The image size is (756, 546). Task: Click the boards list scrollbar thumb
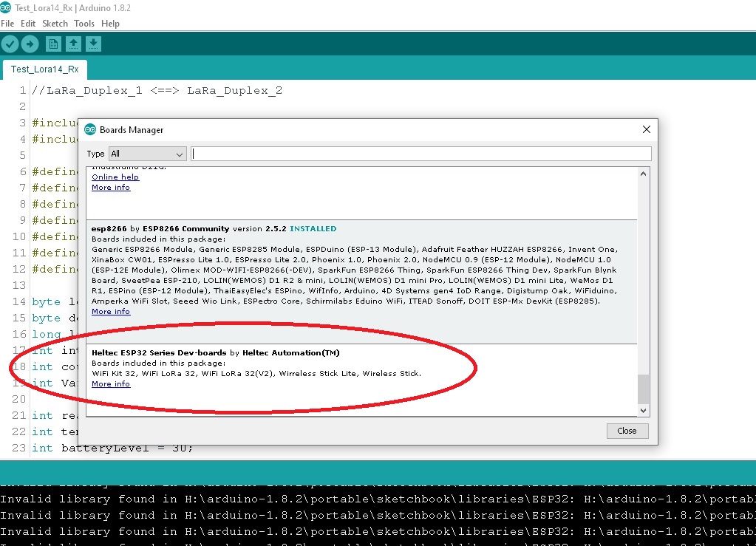click(x=643, y=389)
